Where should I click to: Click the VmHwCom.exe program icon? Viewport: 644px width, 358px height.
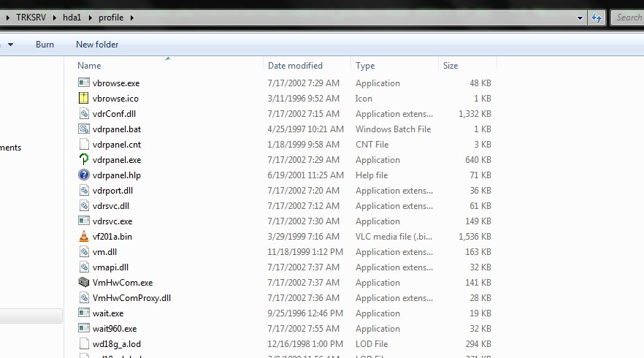(84, 283)
